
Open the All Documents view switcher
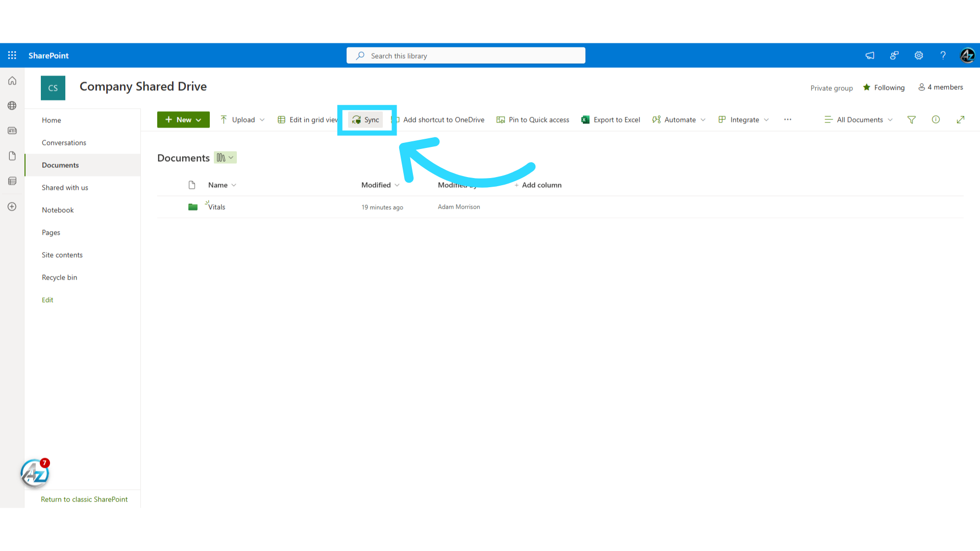(x=859, y=120)
